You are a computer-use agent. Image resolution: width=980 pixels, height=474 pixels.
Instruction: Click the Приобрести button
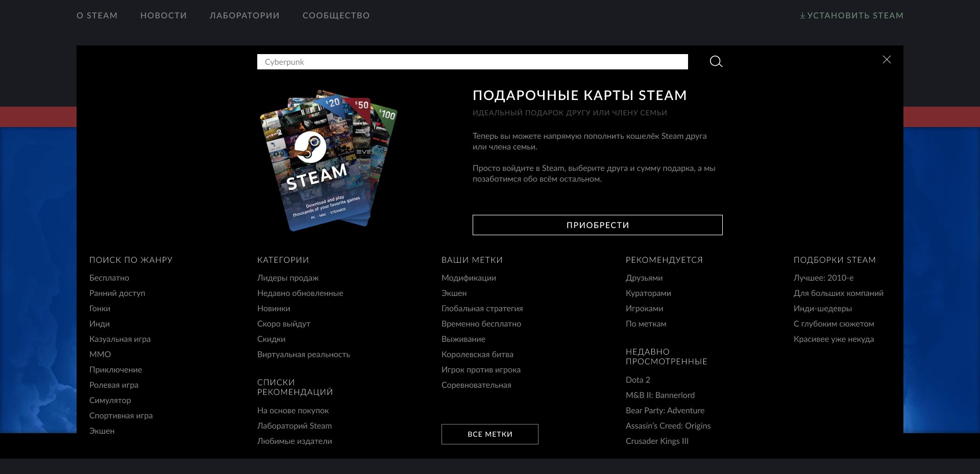[598, 225]
